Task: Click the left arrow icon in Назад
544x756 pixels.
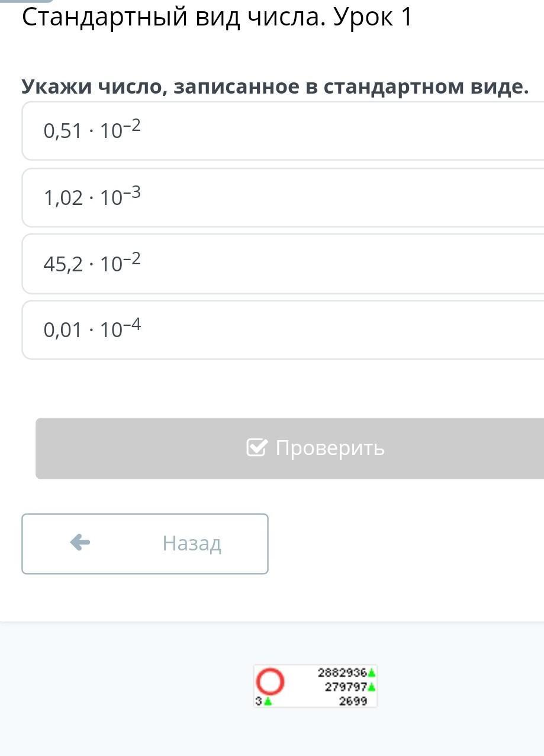Action: (x=80, y=542)
